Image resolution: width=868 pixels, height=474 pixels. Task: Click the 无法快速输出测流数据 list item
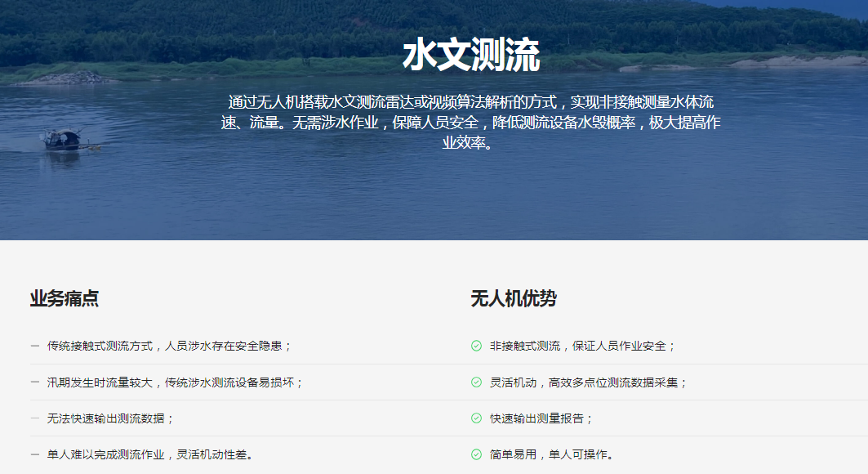111,418
